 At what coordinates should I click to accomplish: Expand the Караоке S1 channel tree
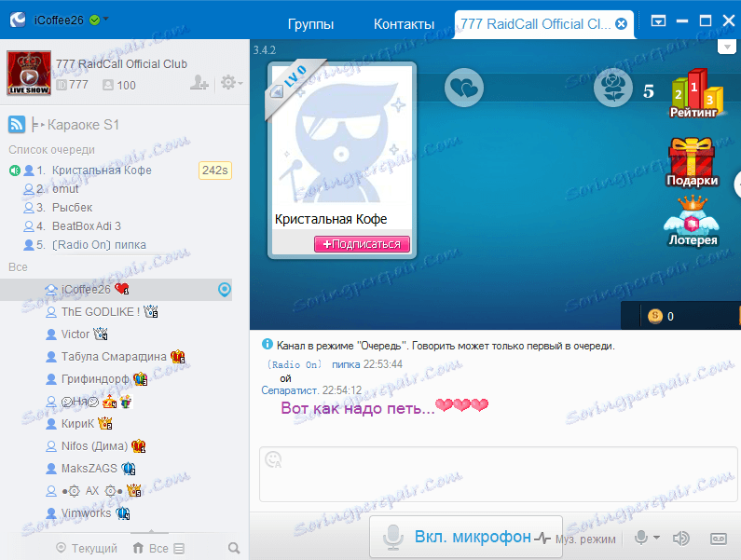point(38,125)
